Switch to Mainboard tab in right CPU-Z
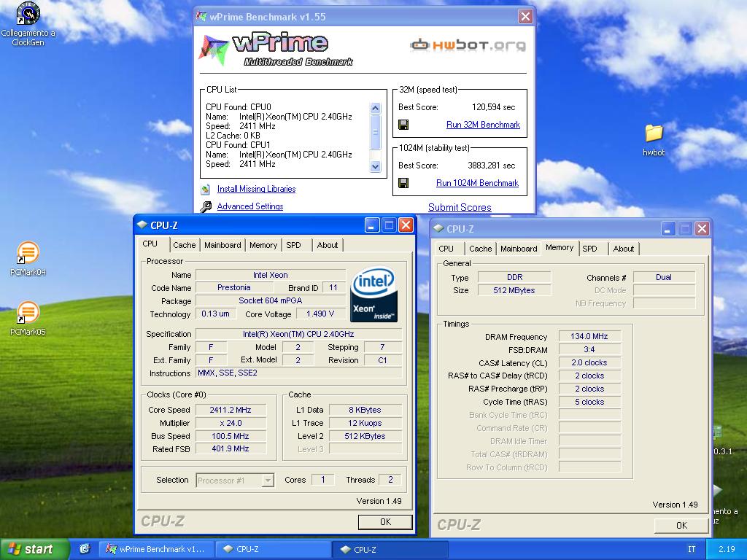This screenshot has height=560, width=747. [x=519, y=249]
